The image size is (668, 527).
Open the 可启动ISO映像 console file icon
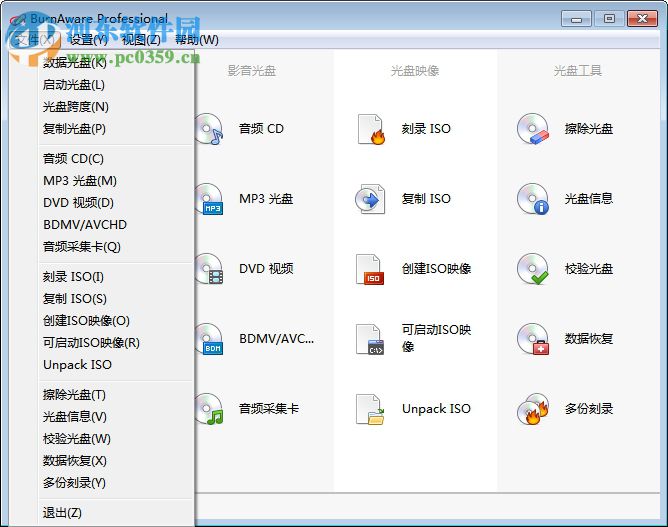coord(370,339)
